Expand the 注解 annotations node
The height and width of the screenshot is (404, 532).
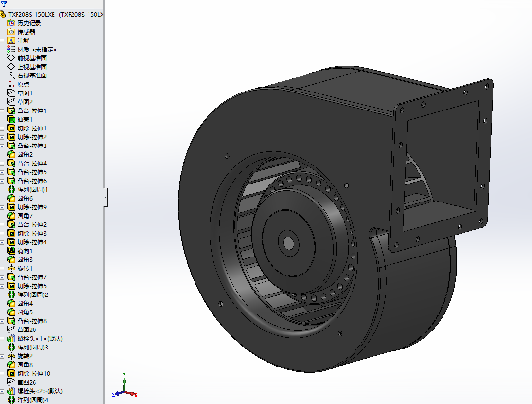coord(2,41)
